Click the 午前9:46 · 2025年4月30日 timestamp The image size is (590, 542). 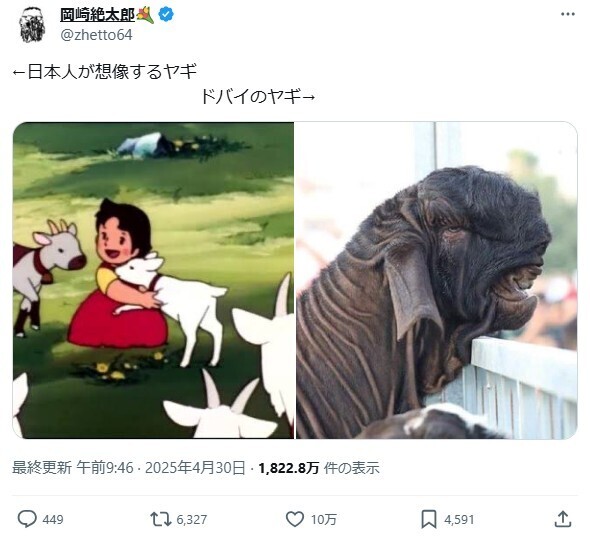click(161, 468)
